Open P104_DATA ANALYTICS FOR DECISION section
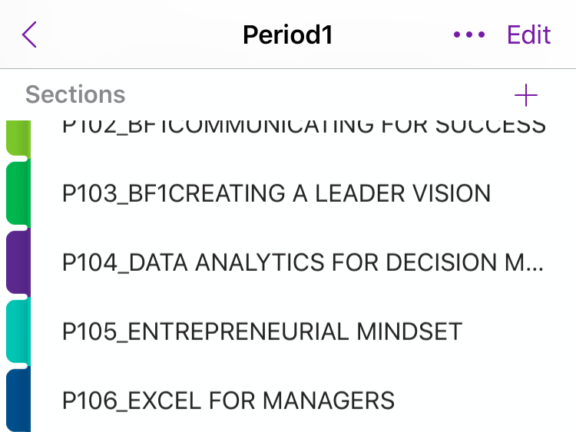Viewport: 576px width, 432px height. pyautogui.click(x=303, y=262)
